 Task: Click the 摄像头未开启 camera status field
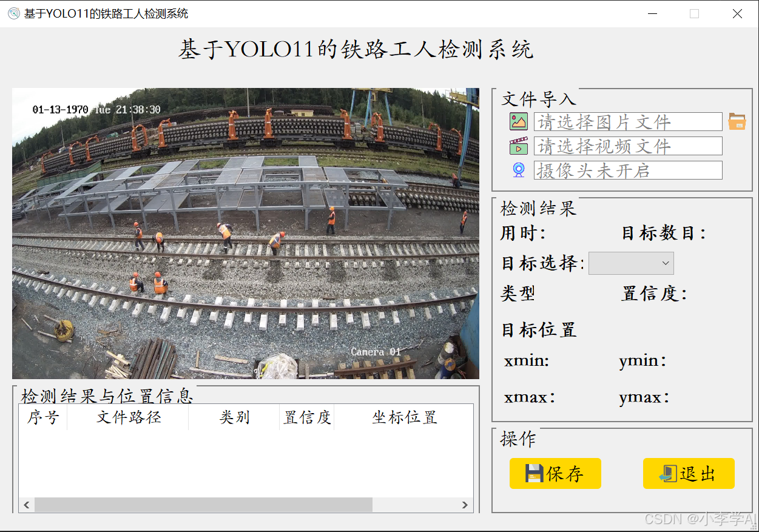pos(628,170)
